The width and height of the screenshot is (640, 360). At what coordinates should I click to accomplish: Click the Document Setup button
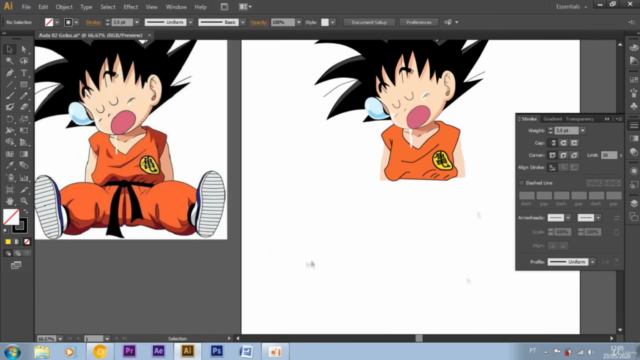(x=369, y=22)
